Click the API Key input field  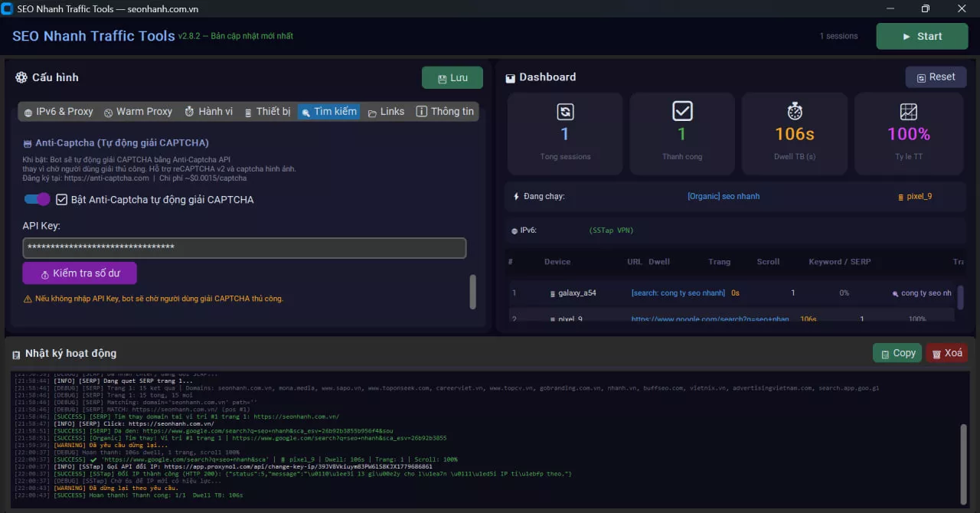[244, 248]
